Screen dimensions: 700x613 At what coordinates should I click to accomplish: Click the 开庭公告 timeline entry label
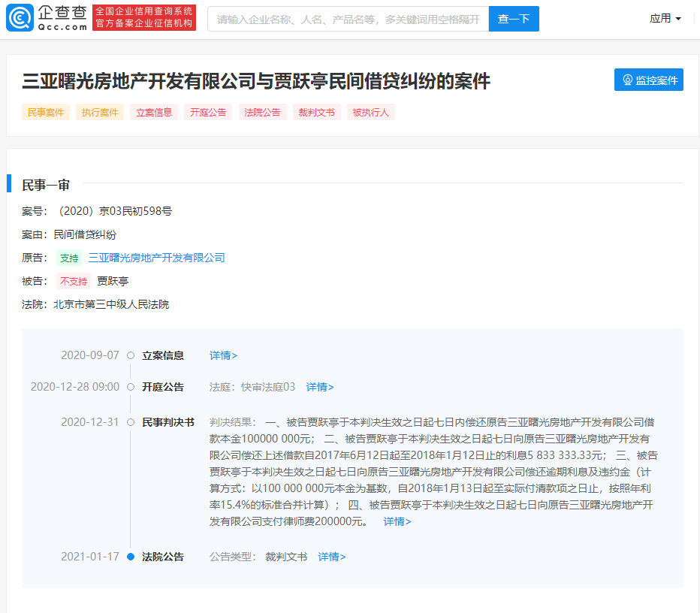(x=163, y=387)
